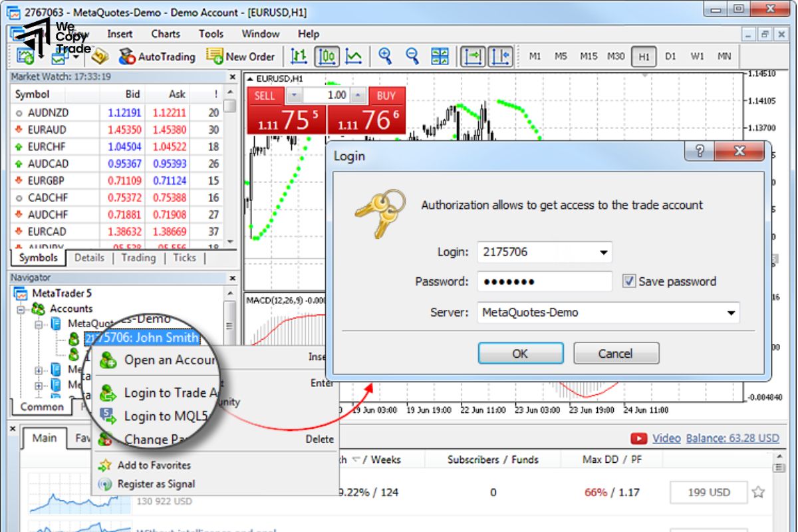
Task: Confirm login by clicking OK
Action: tap(521, 354)
